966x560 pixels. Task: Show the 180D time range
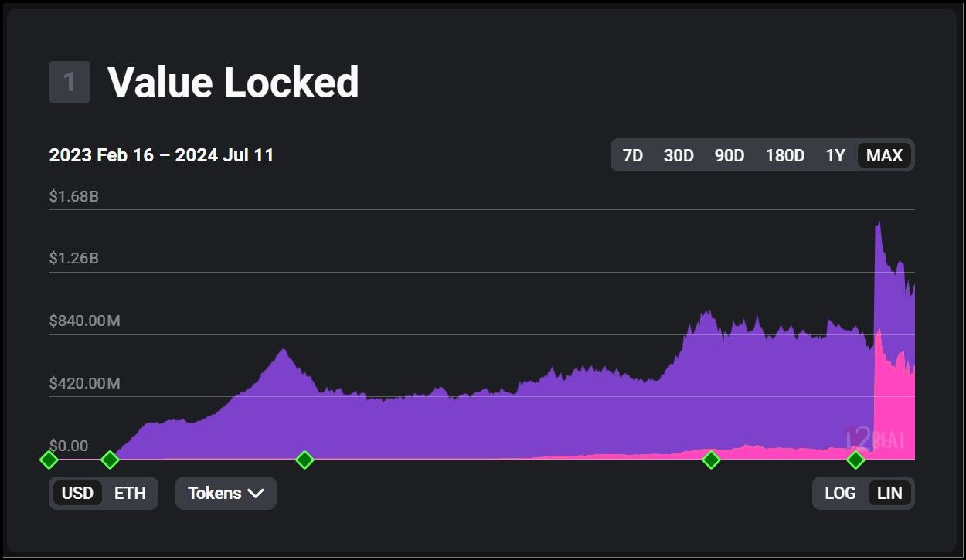pos(784,155)
